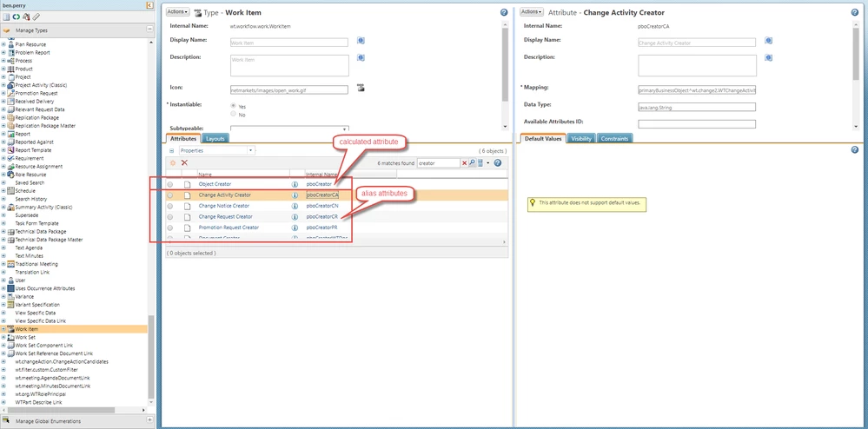Collapse the left navigation sidebar arrow
The height and width of the screenshot is (429, 868).
(x=150, y=5)
